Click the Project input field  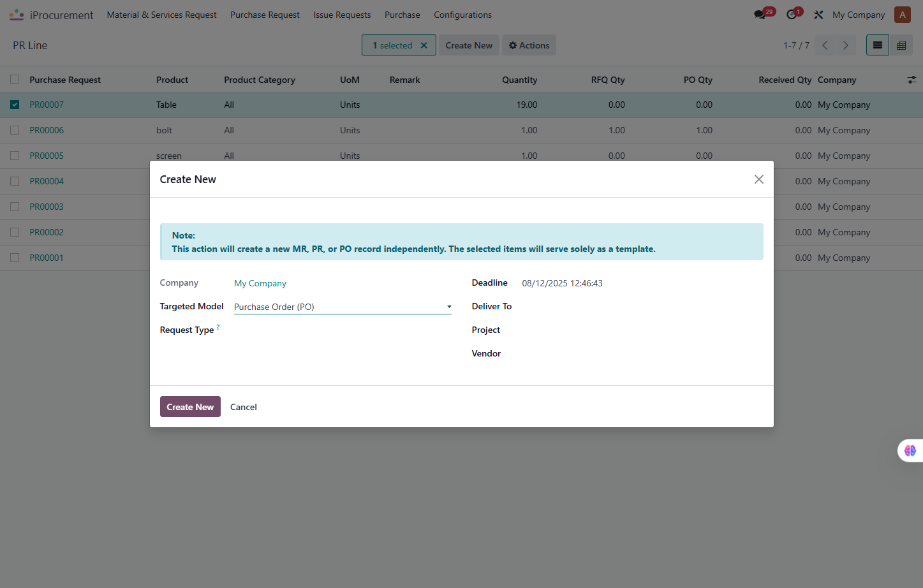(642, 330)
